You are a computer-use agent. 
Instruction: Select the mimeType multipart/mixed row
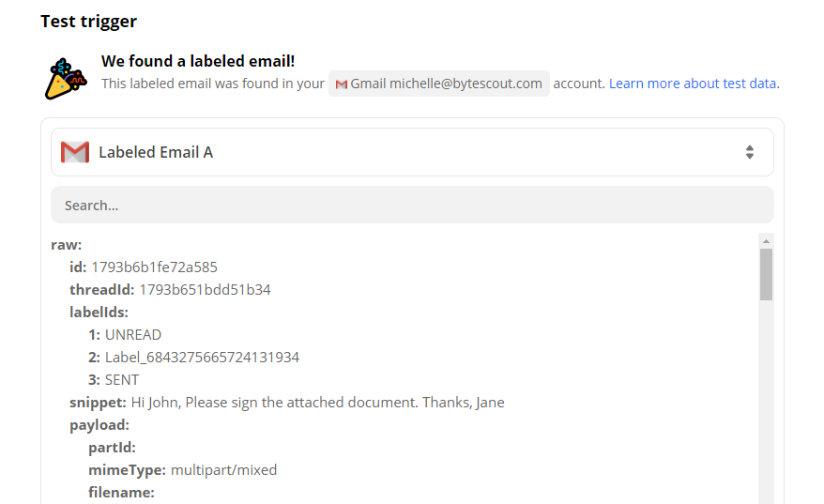point(182,470)
